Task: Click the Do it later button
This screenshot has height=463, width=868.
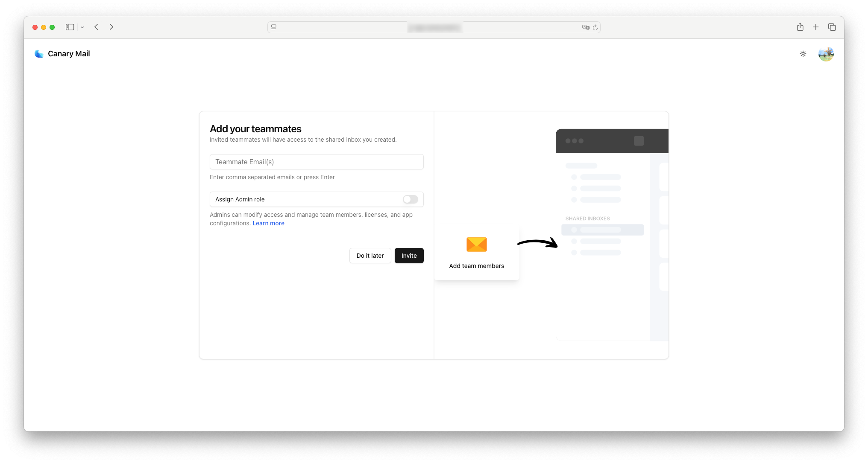Action: click(370, 256)
